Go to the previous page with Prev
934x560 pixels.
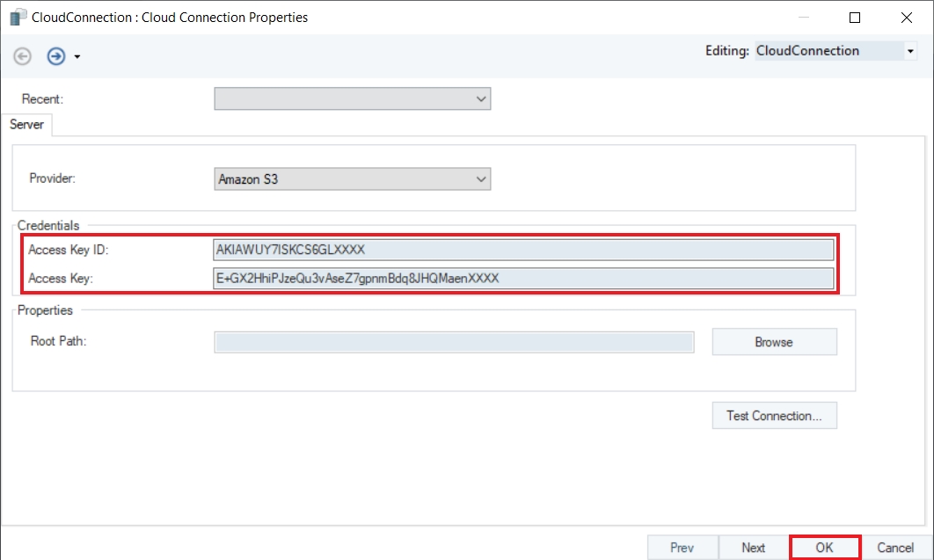[682, 548]
